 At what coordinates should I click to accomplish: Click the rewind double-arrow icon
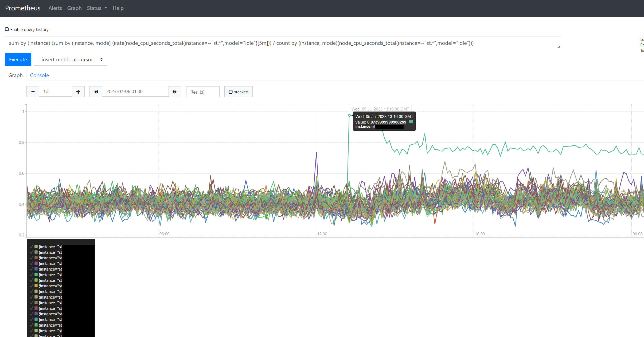click(96, 92)
